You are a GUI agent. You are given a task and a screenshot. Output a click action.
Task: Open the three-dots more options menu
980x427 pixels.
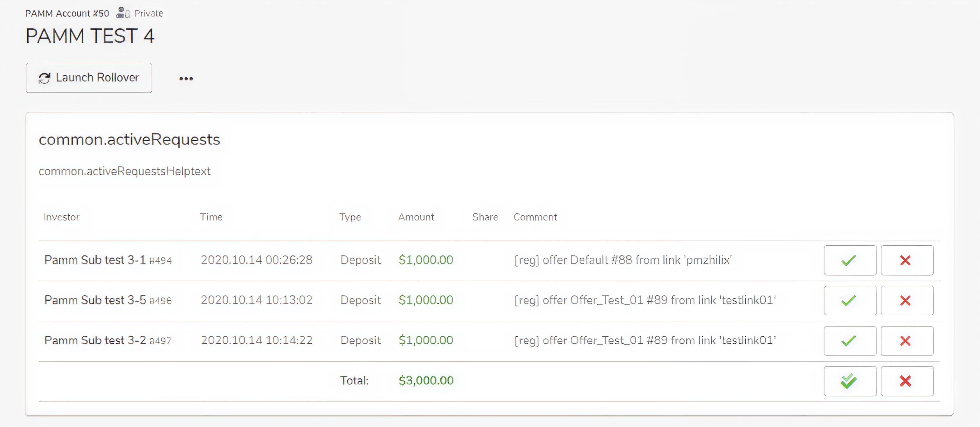pyautogui.click(x=186, y=79)
